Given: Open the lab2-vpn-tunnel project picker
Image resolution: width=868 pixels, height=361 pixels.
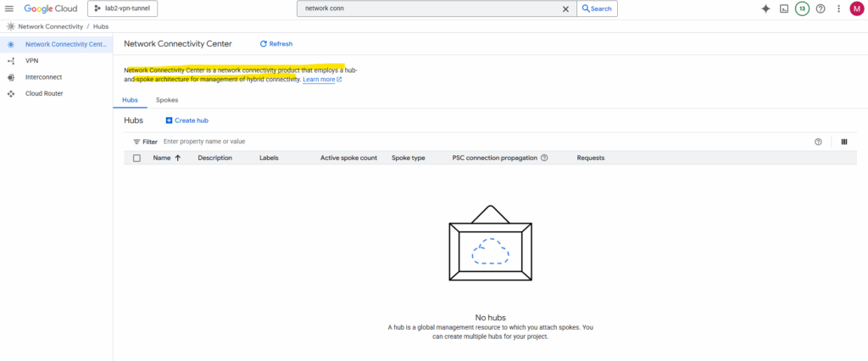Looking at the screenshot, I should click(x=122, y=8).
